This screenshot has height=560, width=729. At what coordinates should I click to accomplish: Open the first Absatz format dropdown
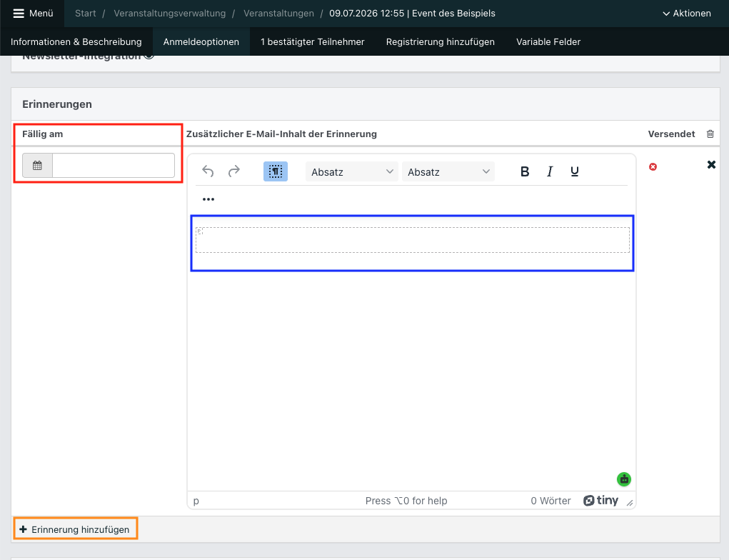click(352, 171)
